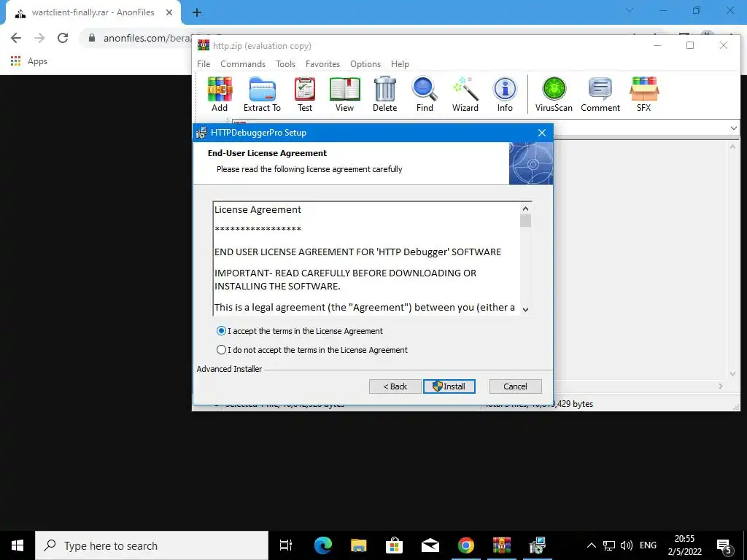This screenshot has height=560, width=747.
Task: Switch to WinRAR in the taskbar
Action: (502, 545)
